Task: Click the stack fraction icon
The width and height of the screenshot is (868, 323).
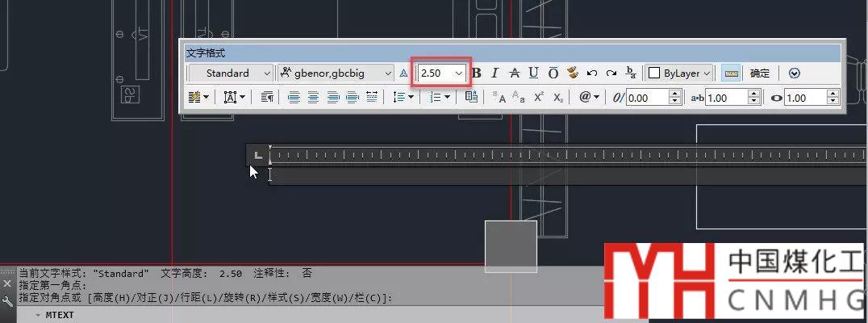Action: [631, 73]
